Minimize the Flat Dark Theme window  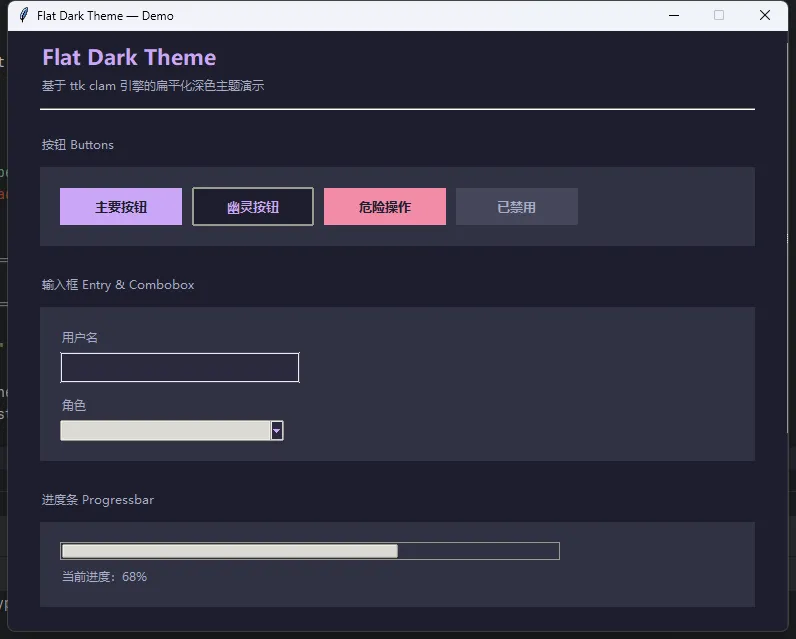(x=674, y=15)
